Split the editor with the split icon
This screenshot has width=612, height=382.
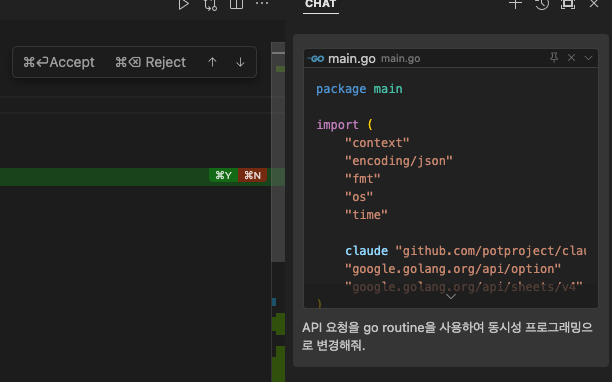click(x=236, y=4)
